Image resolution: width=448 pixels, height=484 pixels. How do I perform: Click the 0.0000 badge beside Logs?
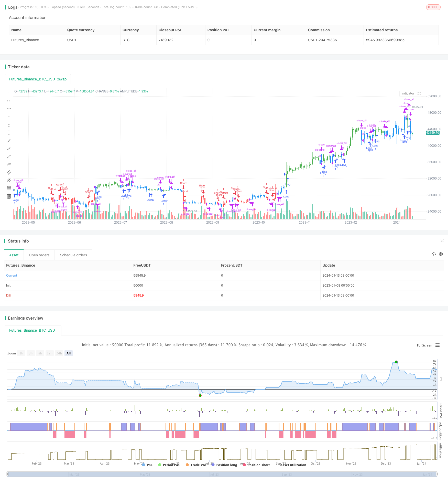click(x=433, y=7)
